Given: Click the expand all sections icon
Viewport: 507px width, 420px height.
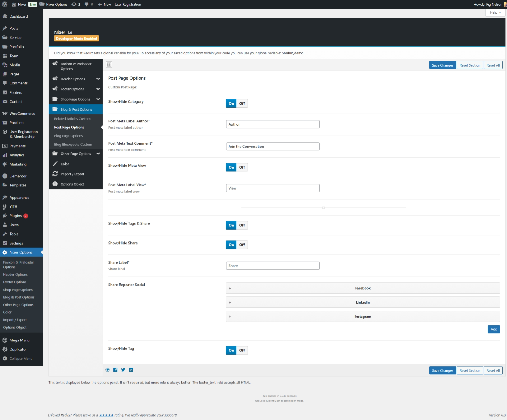Looking at the screenshot, I should (x=109, y=65).
